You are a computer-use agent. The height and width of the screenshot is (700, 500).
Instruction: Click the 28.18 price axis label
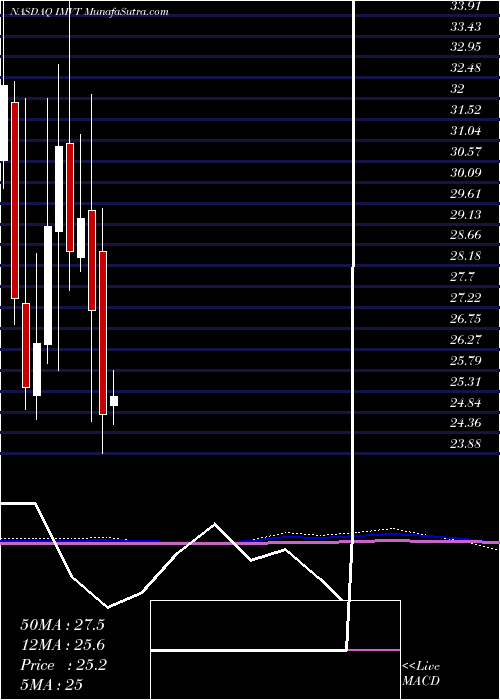[x=466, y=256]
